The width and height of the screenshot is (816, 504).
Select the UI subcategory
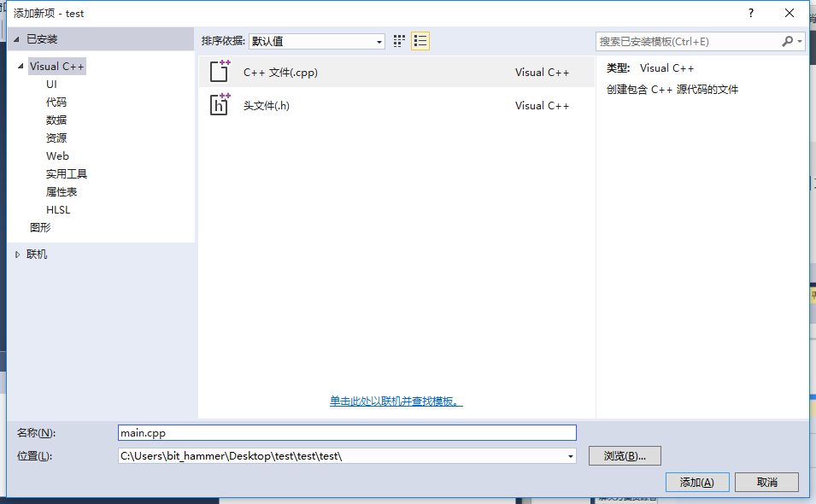(51, 85)
